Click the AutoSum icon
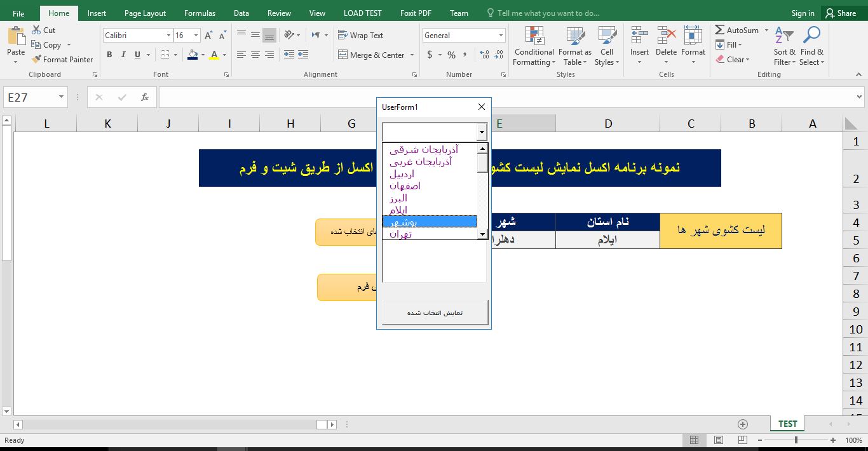 pos(720,30)
